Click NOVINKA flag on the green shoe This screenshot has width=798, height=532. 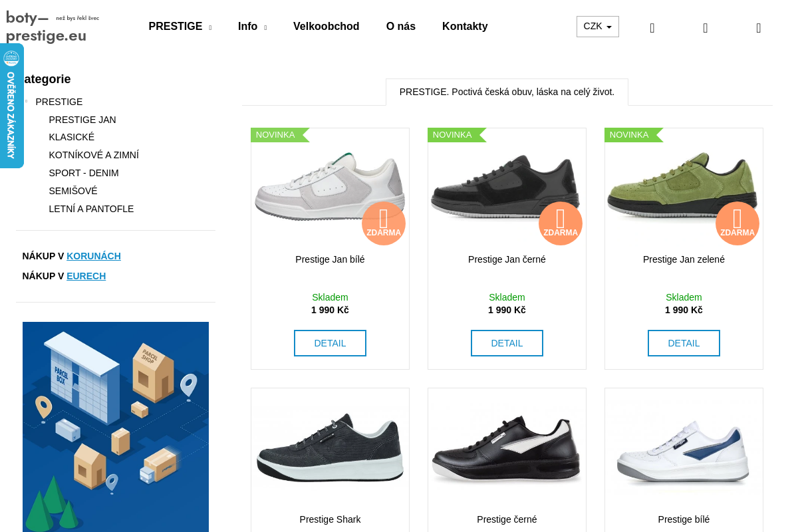[x=629, y=135]
